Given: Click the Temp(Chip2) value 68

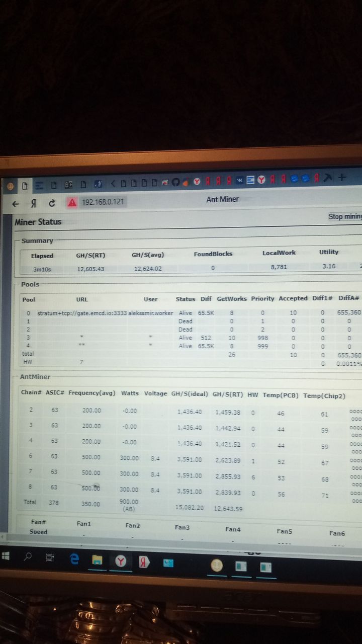Looking at the screenshot, I should pos(325,479).
